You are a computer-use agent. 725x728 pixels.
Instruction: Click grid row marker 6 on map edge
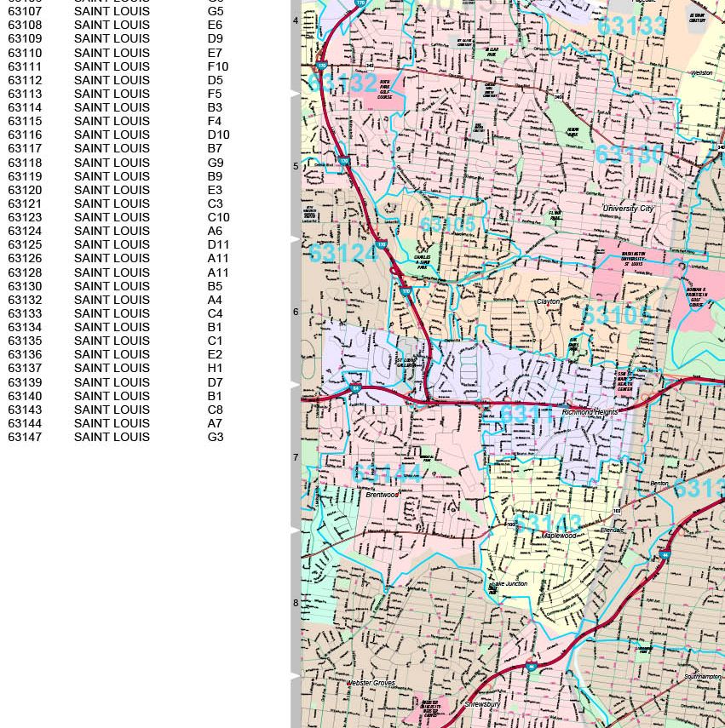(x=296, y=312)
